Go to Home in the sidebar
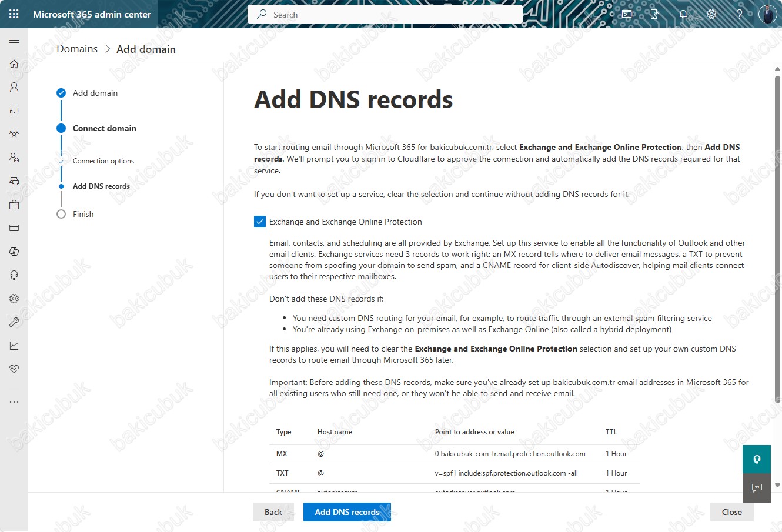This screenshot has height=532, width=782. tap(14, 63)
